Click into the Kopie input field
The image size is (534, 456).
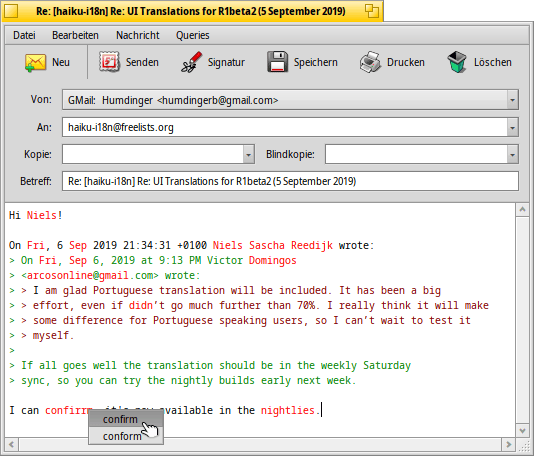153,154
